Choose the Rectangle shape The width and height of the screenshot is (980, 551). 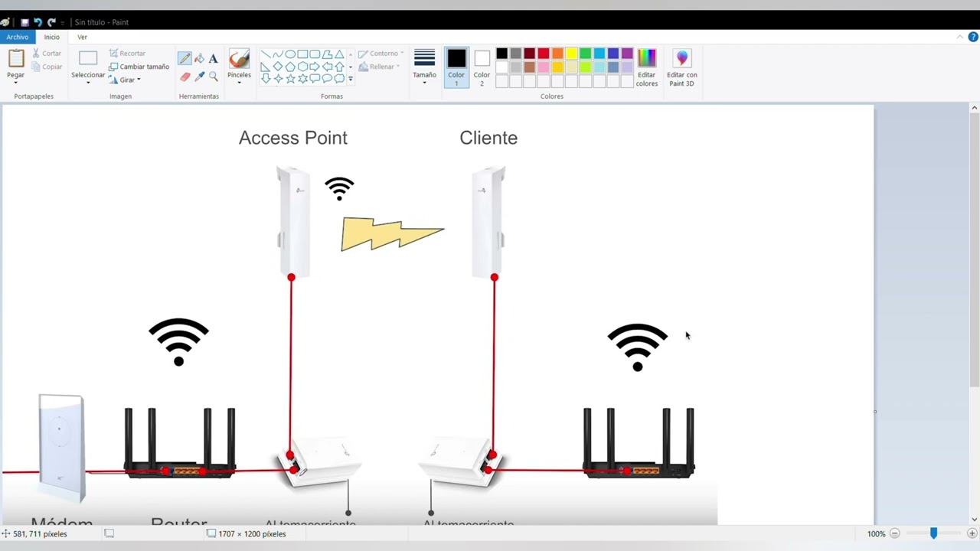pos(302,54)
